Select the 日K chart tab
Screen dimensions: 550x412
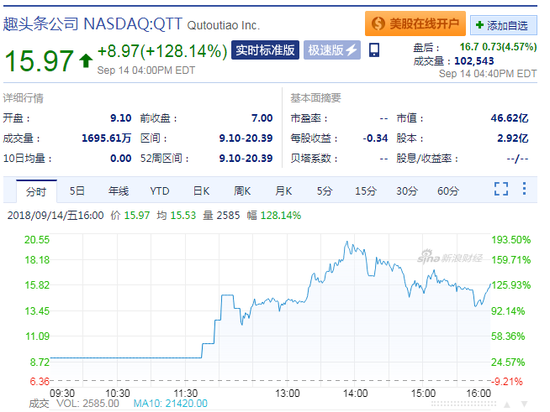click(x=201, y=191)
